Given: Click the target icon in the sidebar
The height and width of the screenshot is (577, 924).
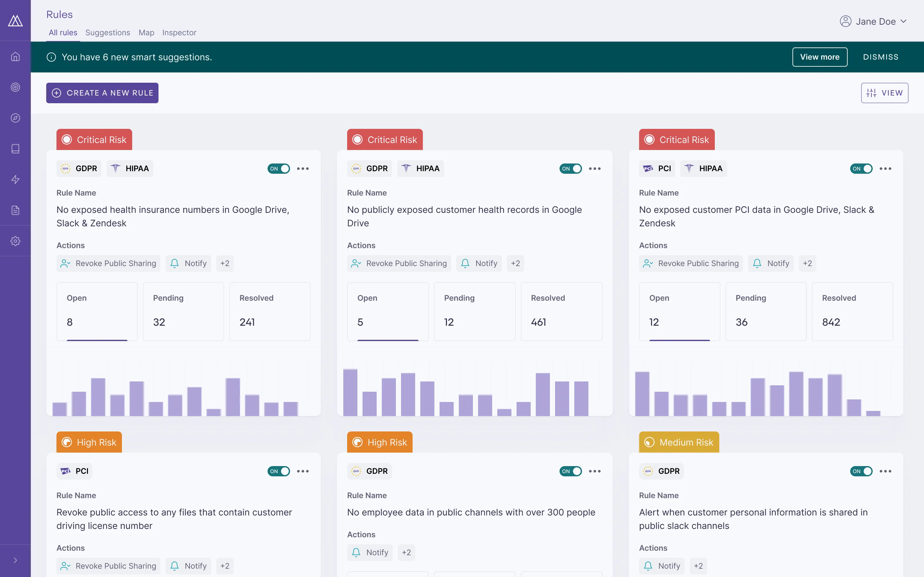Looking at the screenshot, I should (x=15, y=87).
